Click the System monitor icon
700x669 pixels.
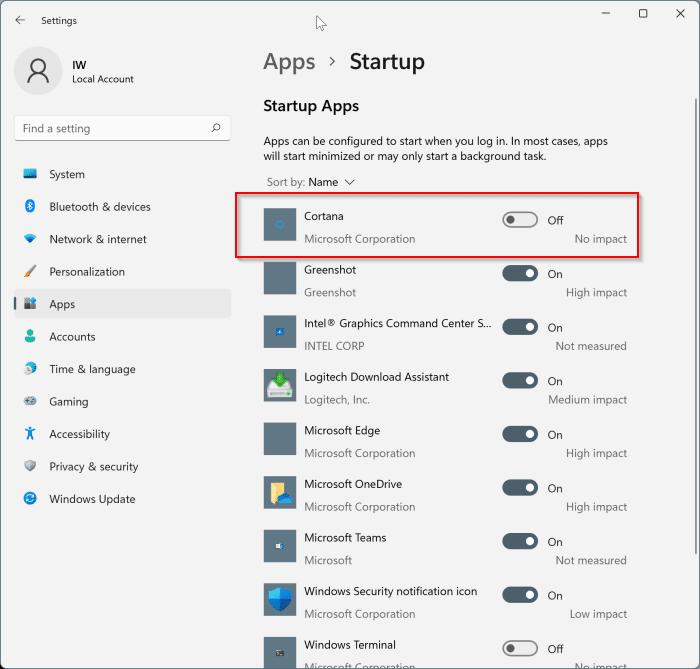pos(30,174)
